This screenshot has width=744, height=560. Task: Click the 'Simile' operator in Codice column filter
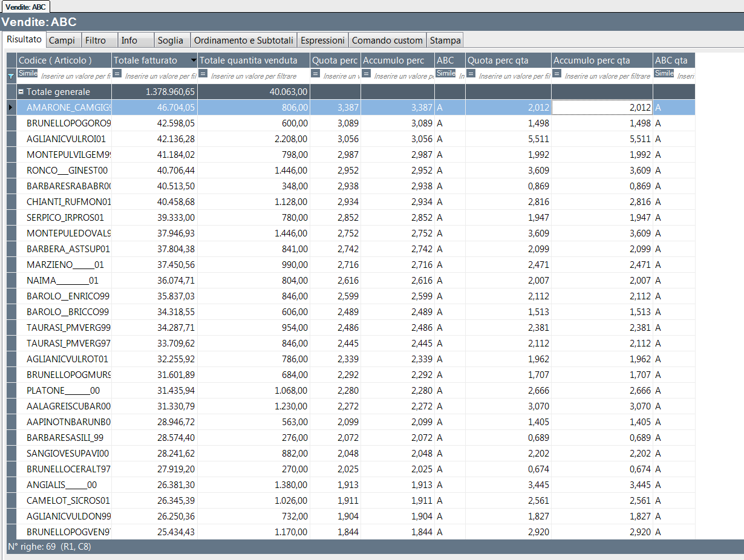[27, 73]
